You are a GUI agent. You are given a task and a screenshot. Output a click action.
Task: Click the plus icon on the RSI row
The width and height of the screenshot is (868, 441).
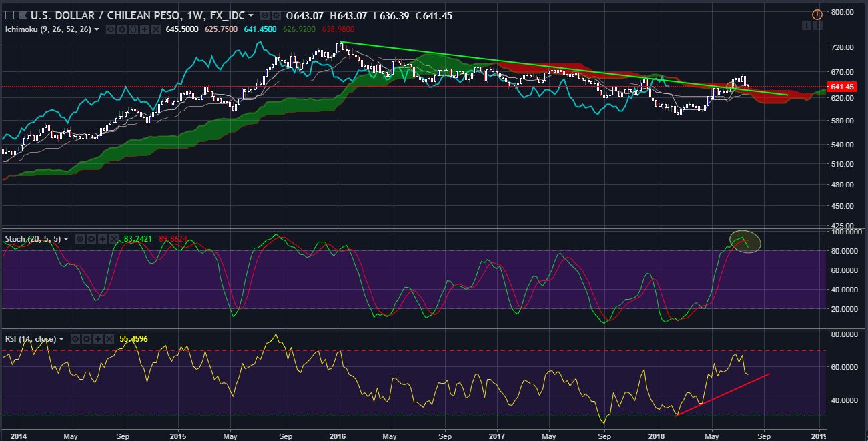pos(98,339)
